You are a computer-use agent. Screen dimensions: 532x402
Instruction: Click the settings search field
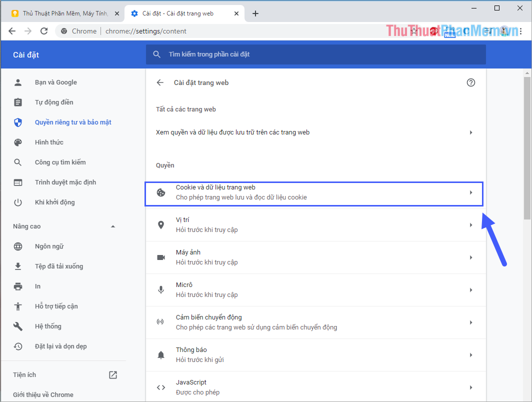(x=315, y=54)
